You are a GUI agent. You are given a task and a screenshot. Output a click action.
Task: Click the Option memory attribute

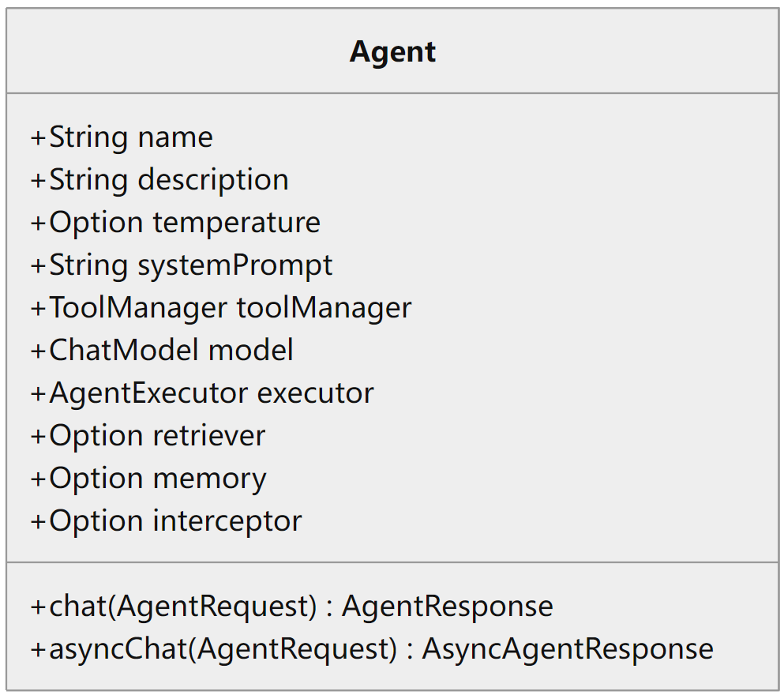coord(149,479)
